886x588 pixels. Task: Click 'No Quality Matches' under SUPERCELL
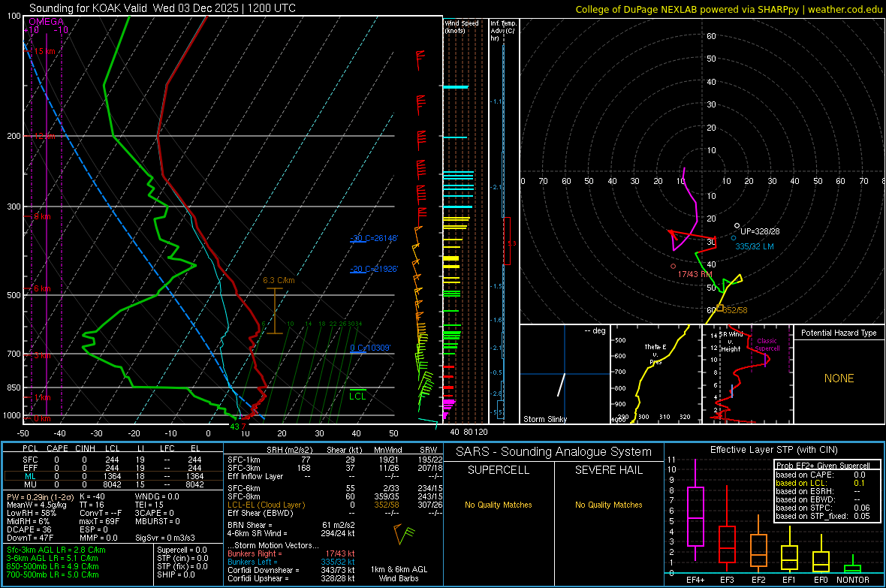[499, 505]
